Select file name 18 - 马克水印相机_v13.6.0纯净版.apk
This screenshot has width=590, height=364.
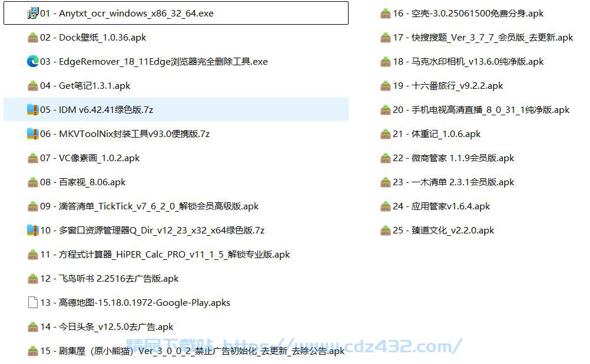(468, 62)
